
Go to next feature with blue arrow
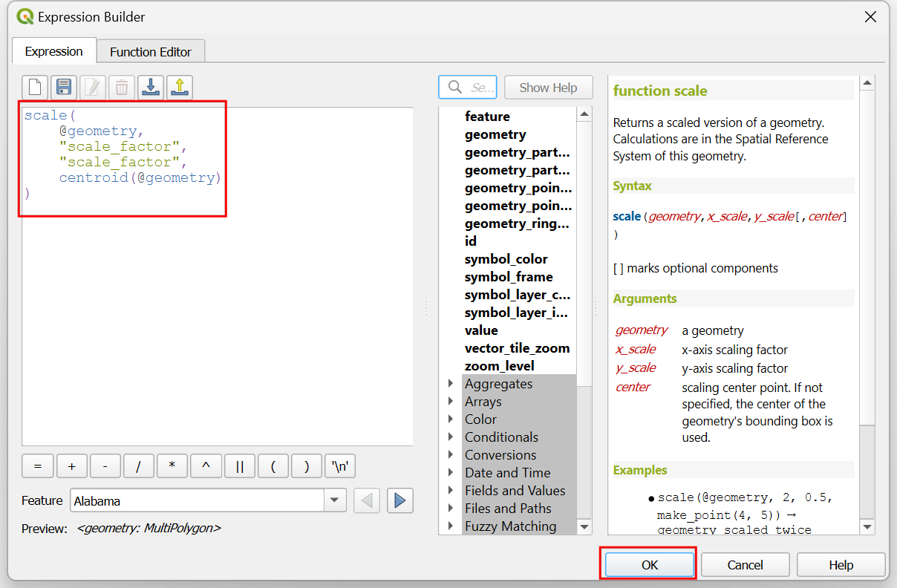coord(399,501)
